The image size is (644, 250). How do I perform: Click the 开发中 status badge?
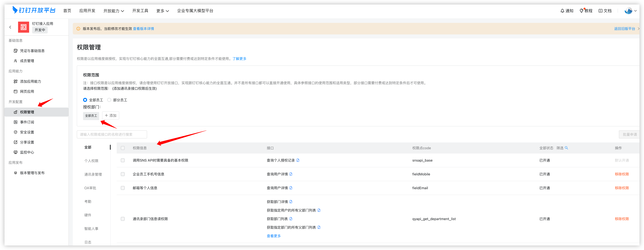point(40,30)
